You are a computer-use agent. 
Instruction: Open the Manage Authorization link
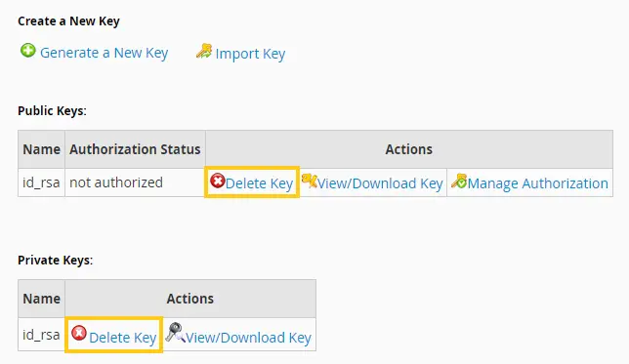537,183
